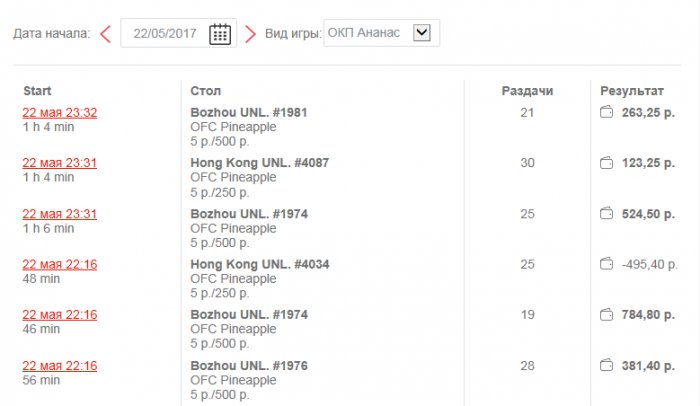The height and width of the screenshot is (406, 700).
Task: Click wallet icon beside 524,50 result
Action: point(605,214)
